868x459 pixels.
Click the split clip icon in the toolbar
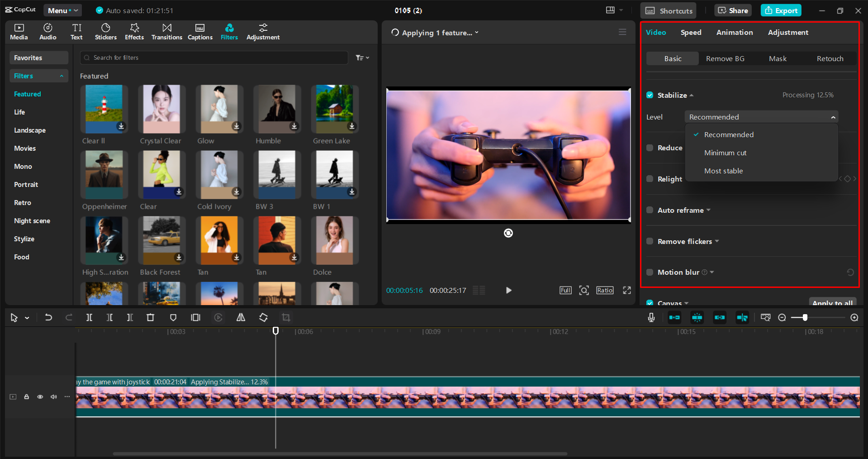pyautogui.click(x=89, y=317)
